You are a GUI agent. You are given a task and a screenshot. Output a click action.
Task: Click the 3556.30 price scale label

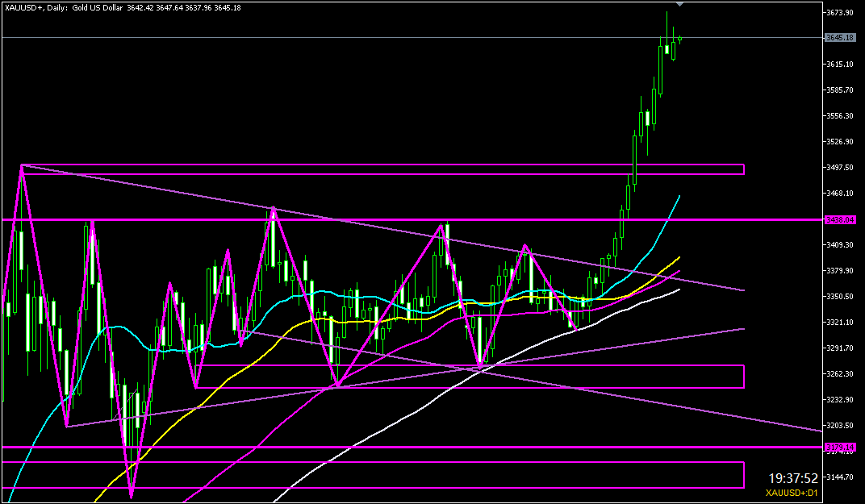pos(840,116)
